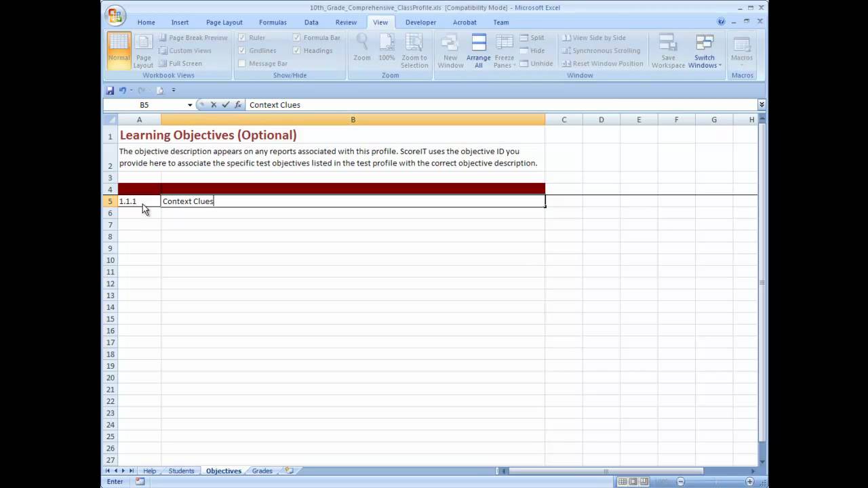Click the Insert Function fx button
The image size is (868, 488).
pyautogui.click(x=238, y=105)
